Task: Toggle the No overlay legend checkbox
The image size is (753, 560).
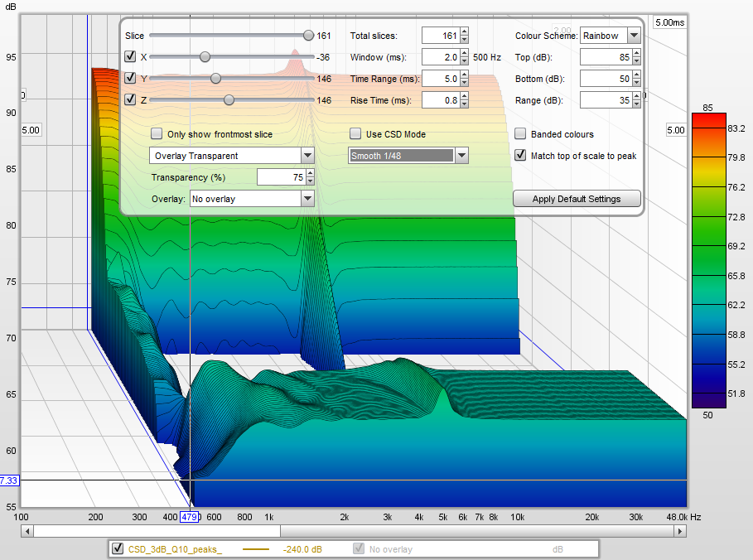Action: tap(359, 548)
